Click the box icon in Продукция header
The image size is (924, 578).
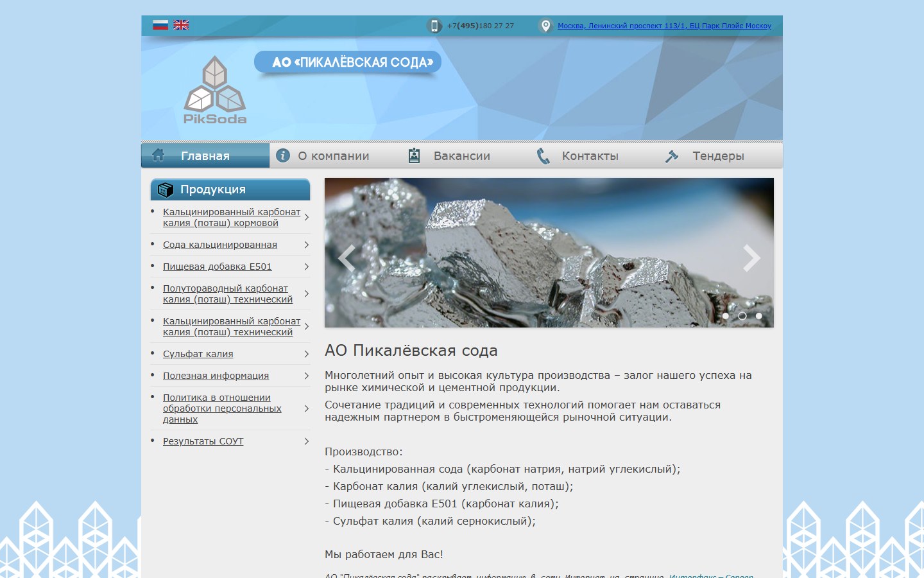click(166, 189)
